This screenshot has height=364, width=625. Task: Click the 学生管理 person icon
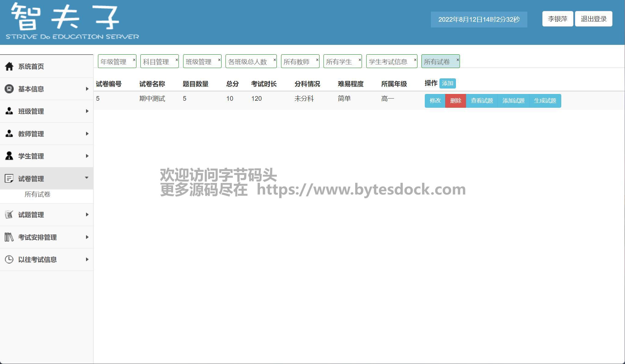click(x=9, y=156)
